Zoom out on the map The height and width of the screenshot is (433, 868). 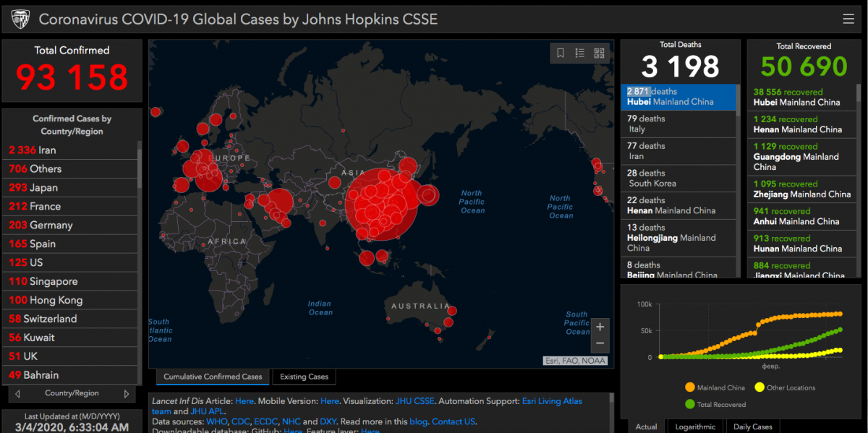600,344
